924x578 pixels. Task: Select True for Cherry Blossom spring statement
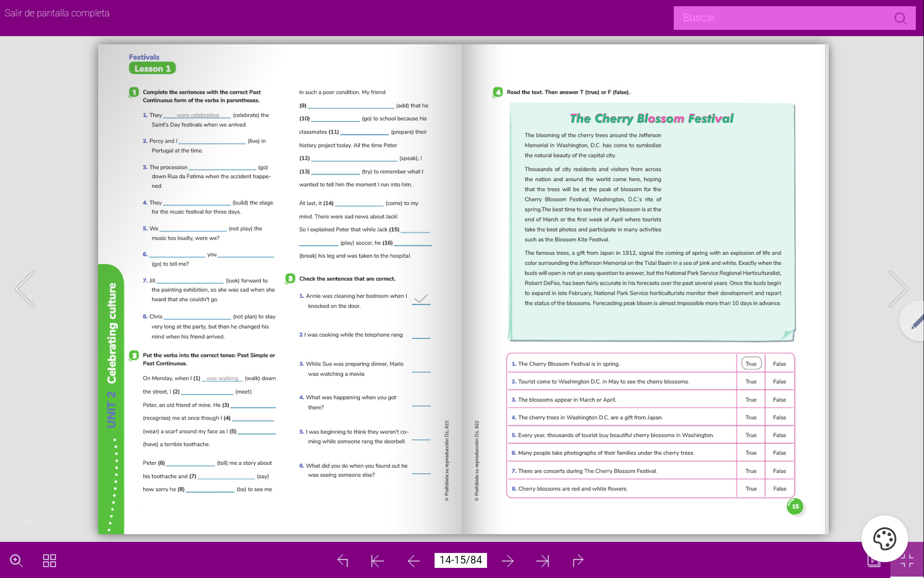tap(751, 364)
